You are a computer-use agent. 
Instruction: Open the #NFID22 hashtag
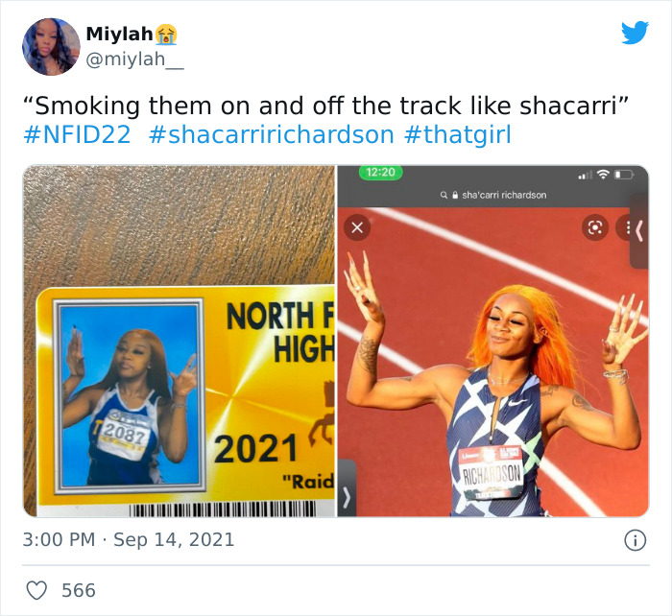pos(77,134)
